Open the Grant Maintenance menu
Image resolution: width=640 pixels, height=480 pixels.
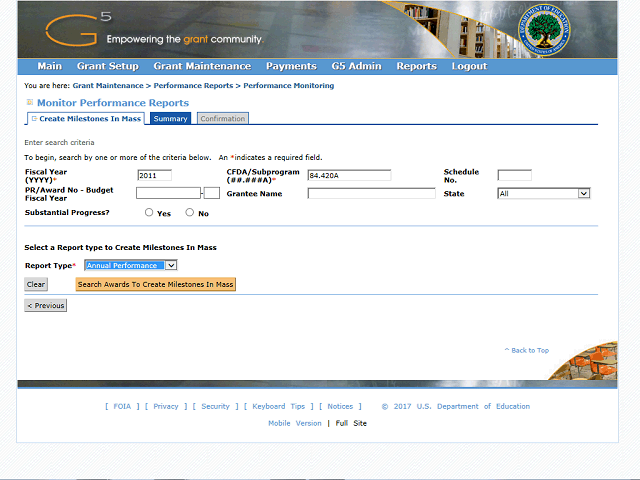tap(202, 66)
